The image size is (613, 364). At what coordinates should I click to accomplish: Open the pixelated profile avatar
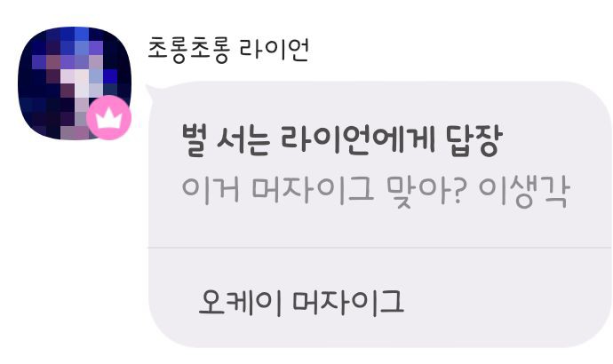(75, 83)
